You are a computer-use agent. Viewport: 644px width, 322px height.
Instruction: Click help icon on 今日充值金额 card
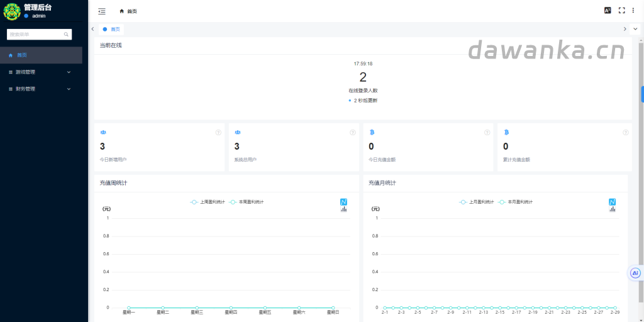(487, 132)
